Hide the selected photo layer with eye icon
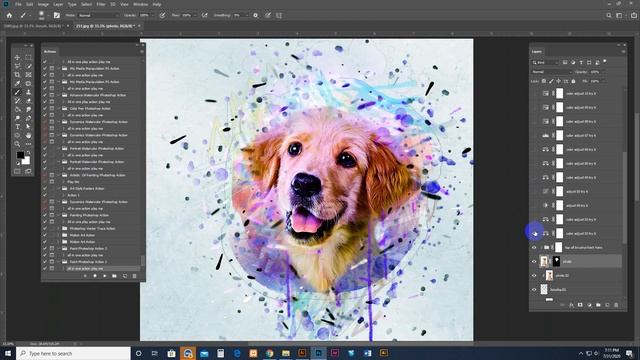 (534, 262)
